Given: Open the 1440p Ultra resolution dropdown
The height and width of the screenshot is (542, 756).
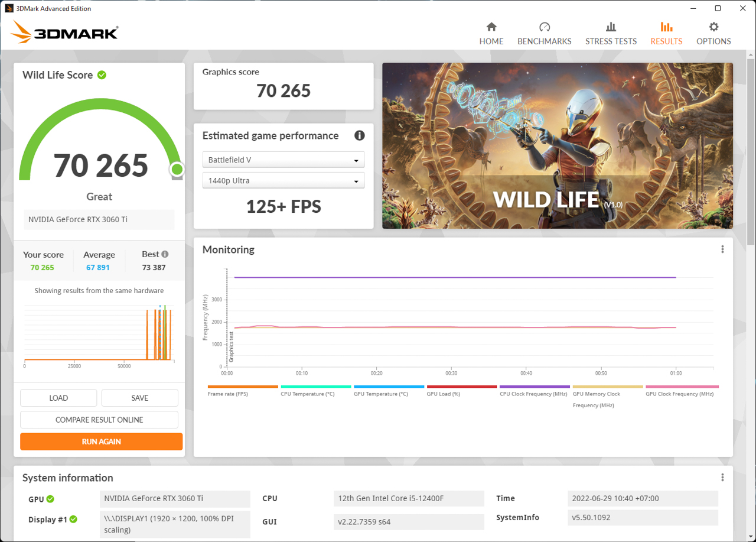Looking at the screenshot, I should (283, 180).
